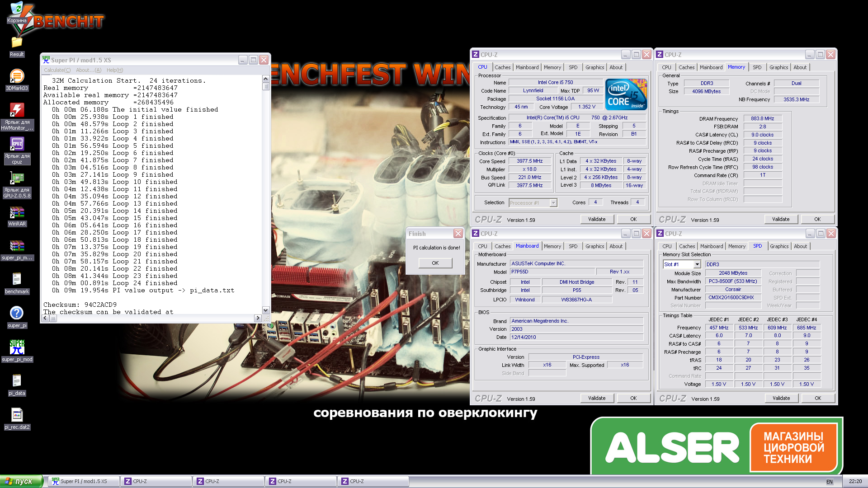868x488 pixels.
Task: Click OK in CPU-Z Memory window
Action: 817,219
